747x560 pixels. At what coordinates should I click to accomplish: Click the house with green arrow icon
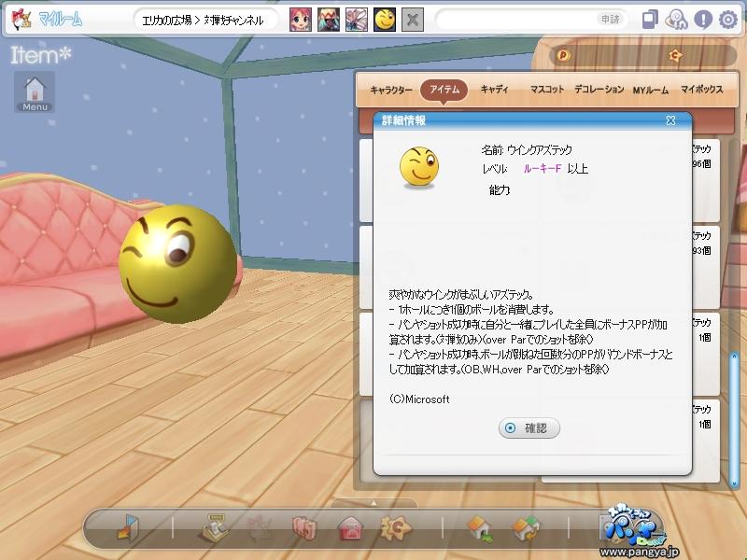tap(480, 528)
